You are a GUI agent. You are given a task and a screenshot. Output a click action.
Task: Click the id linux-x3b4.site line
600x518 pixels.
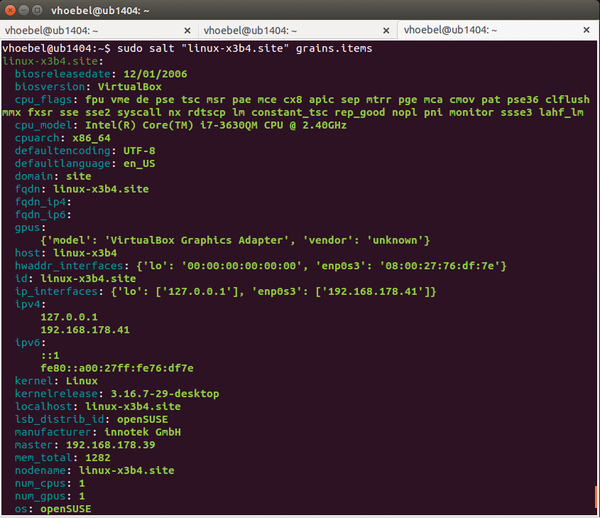[75, 279]
